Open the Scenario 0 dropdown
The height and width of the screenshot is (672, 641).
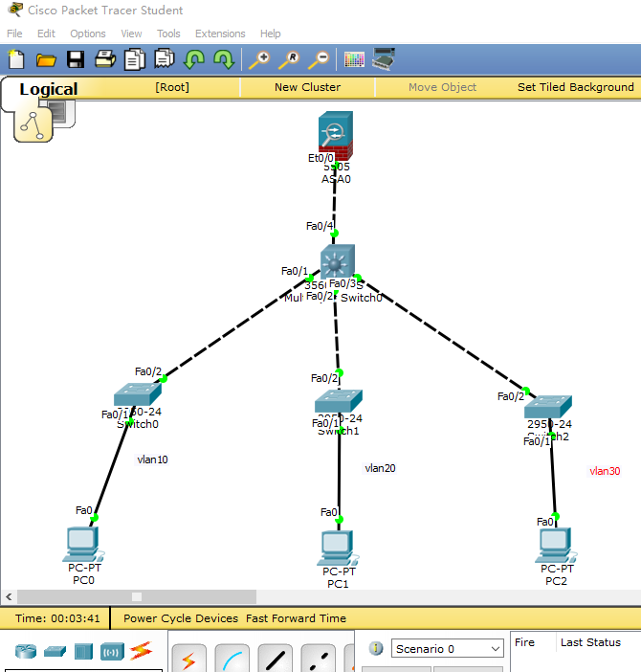point(447,648)
